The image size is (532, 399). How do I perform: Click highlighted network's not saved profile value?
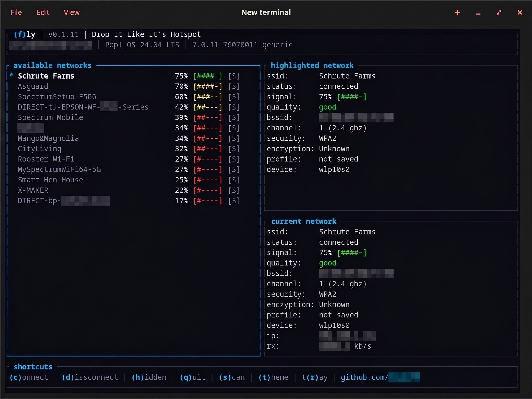pos(339,159)
